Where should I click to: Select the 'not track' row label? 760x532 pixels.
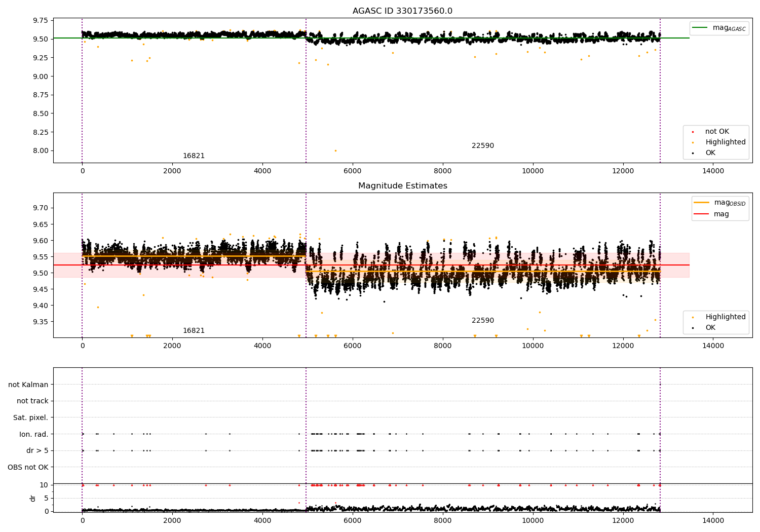(x=32, y=401)
